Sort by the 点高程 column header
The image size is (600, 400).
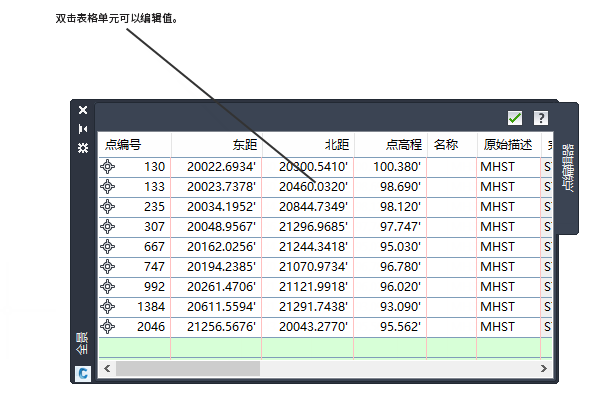click(390, 145)
